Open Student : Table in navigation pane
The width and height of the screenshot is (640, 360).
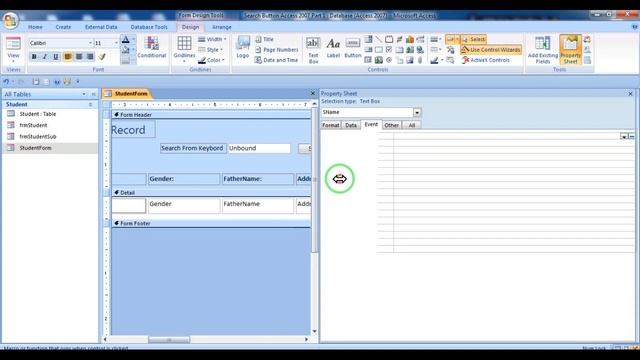[x=38, y=114]
